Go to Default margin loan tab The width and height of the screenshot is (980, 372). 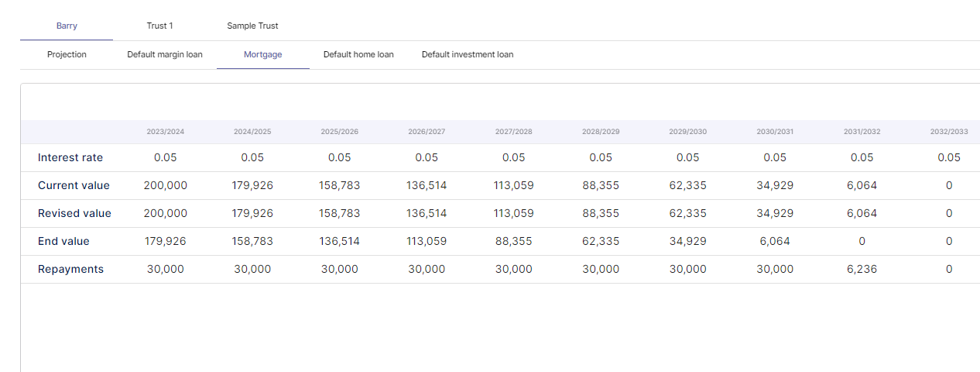(165, 54)
